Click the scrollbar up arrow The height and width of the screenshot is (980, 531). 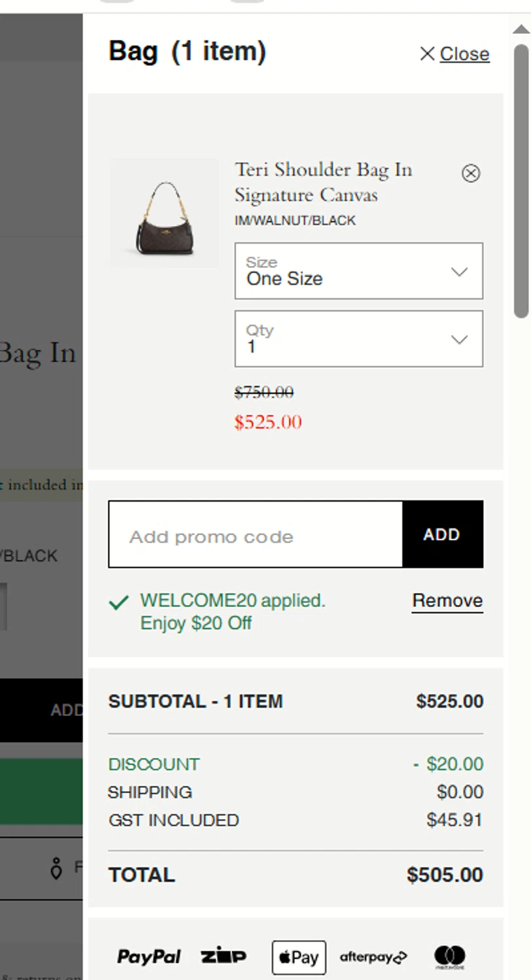pyautogui.click(x=521, y=29)
